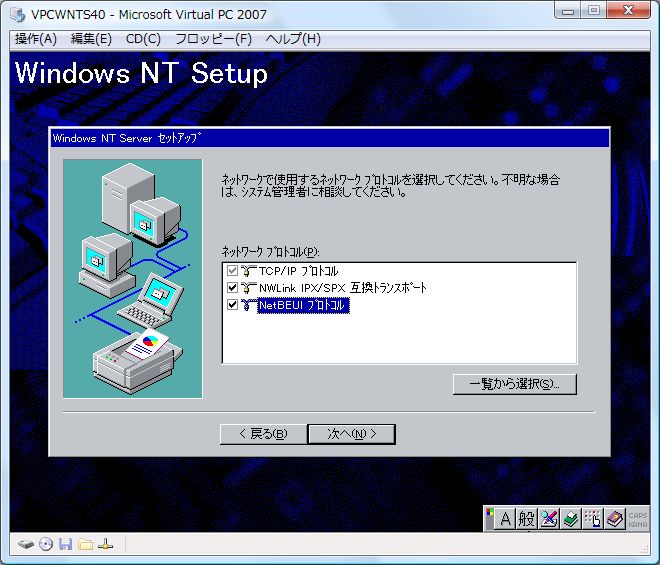Click the 次へ(N) > next button
The image size is (660, 565).
point(351,434)
